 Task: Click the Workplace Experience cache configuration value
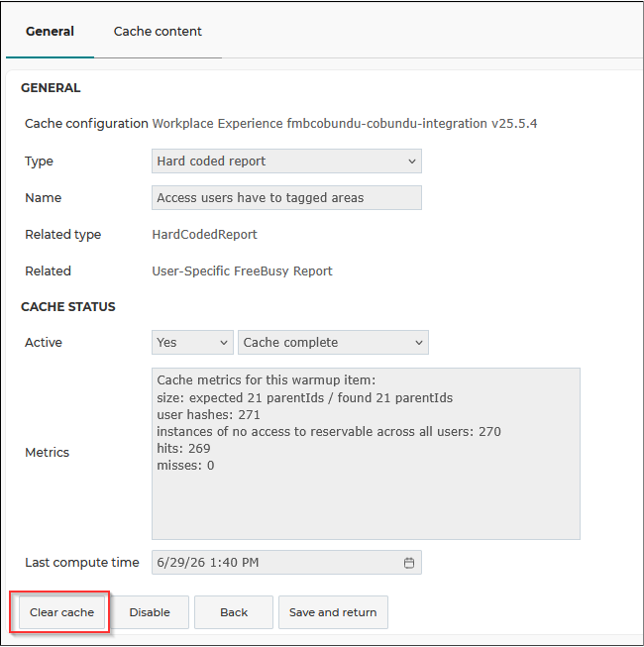tap(345, 124)
